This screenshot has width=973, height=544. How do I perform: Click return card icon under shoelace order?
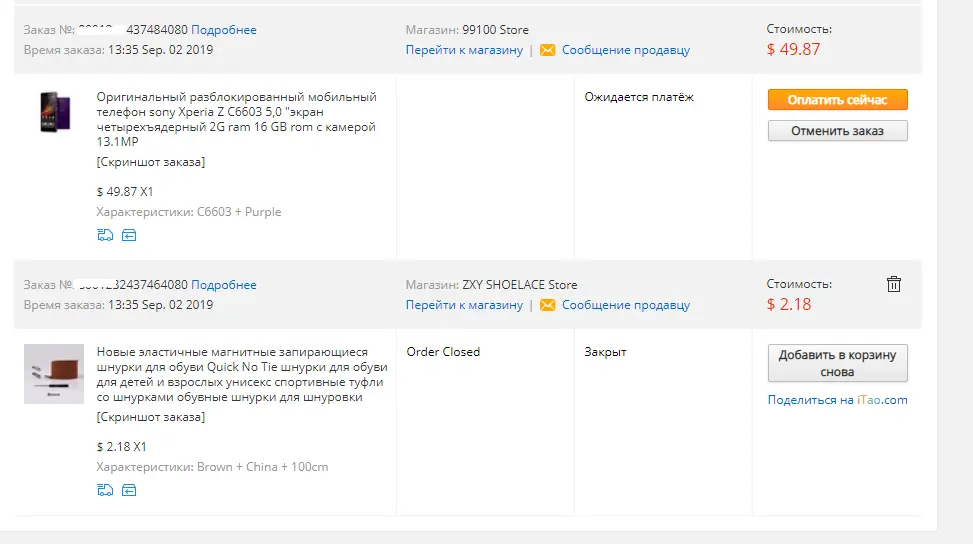(x=128, y=490)
